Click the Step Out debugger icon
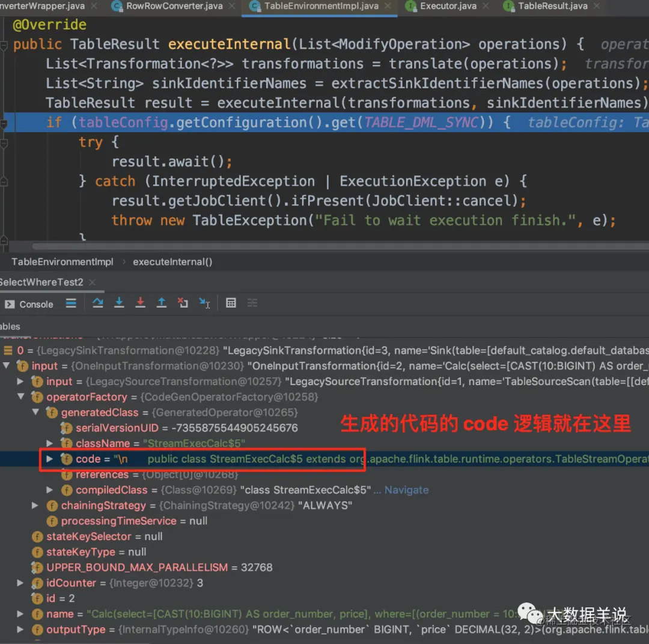Viewport: 649px width, 644px height. coord(162,303)
